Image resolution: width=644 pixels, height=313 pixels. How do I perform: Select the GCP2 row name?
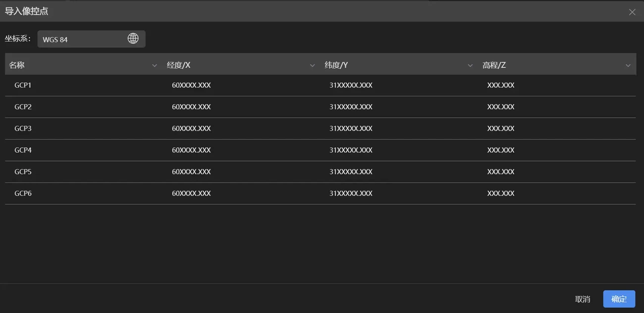(23, 107)
